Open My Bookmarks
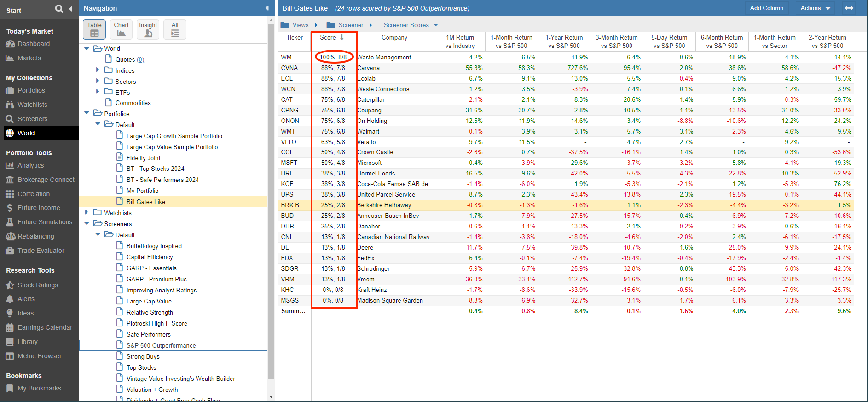This screenshot has width=868, height=402. [x=39, y=388]
